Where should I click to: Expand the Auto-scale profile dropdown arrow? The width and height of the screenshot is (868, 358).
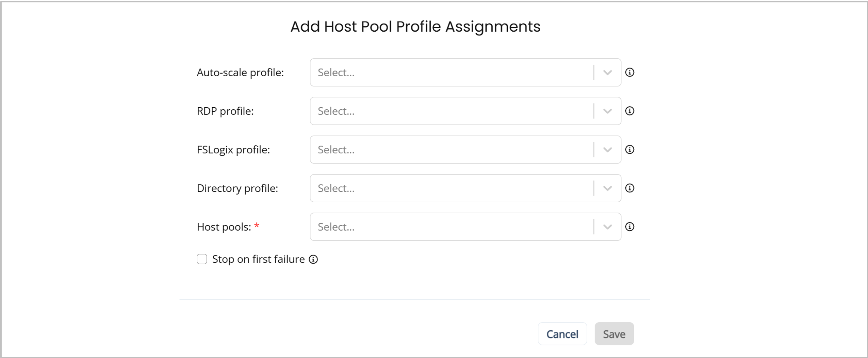point(607,73)
